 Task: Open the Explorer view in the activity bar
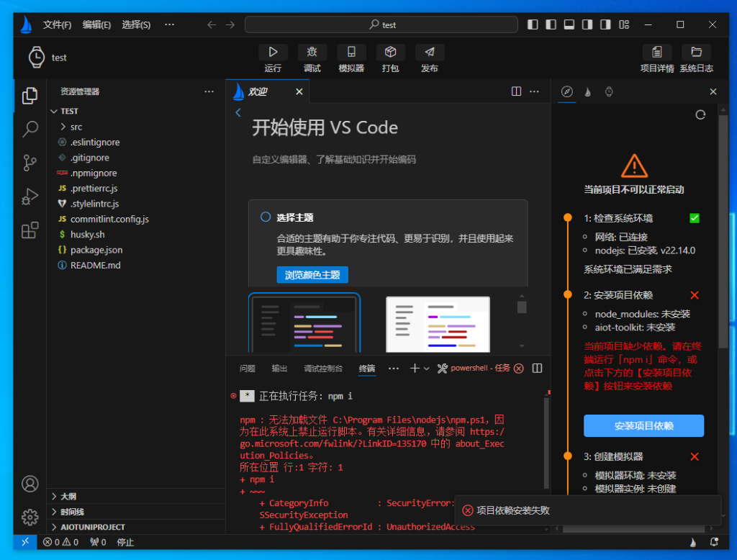30,96
